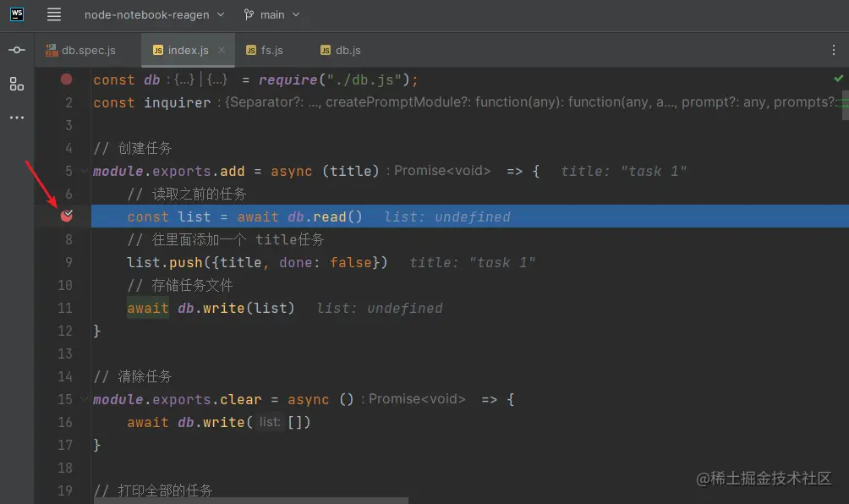Viewport: 849px width, 504px height.
Task: Open the editor tabs options menu
Action: [x=833, y=51]
